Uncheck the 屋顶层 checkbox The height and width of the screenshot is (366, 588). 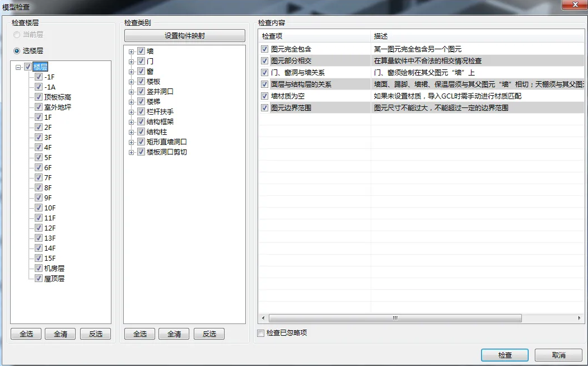click(x=38, y=278)
